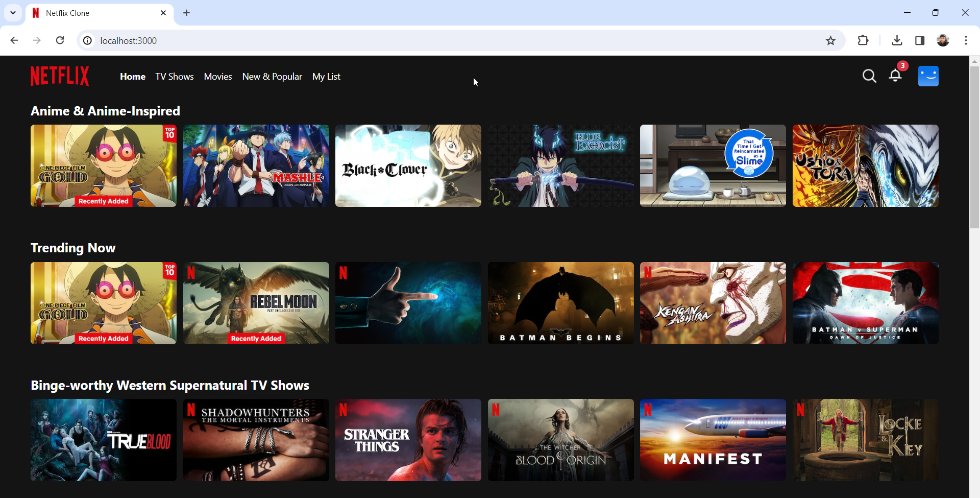View site information icon
The image size is (980, 498).
[88, 40]
